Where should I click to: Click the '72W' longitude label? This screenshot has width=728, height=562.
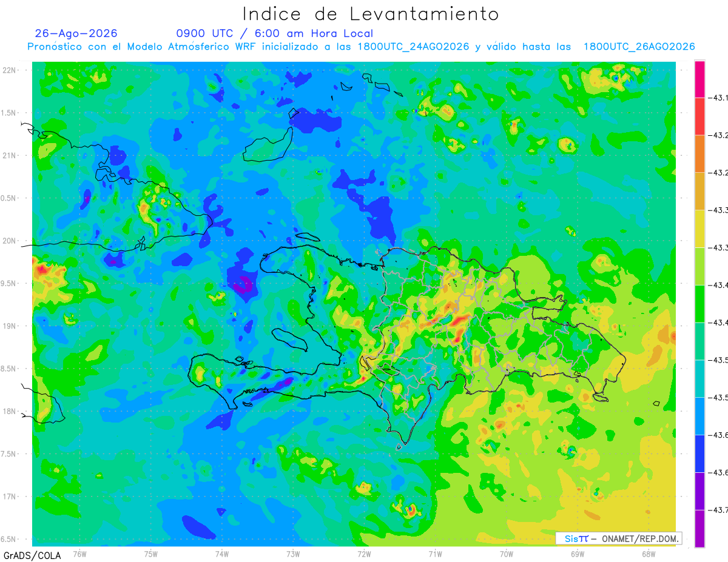click(x=364, y=554)
